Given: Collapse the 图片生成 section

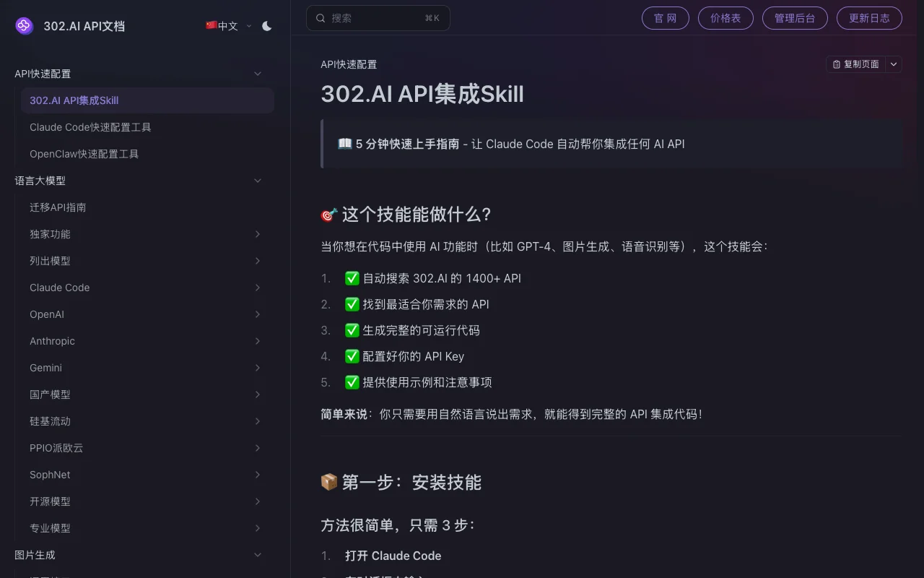Looking at the screenshot, I should tap(258, 555).
